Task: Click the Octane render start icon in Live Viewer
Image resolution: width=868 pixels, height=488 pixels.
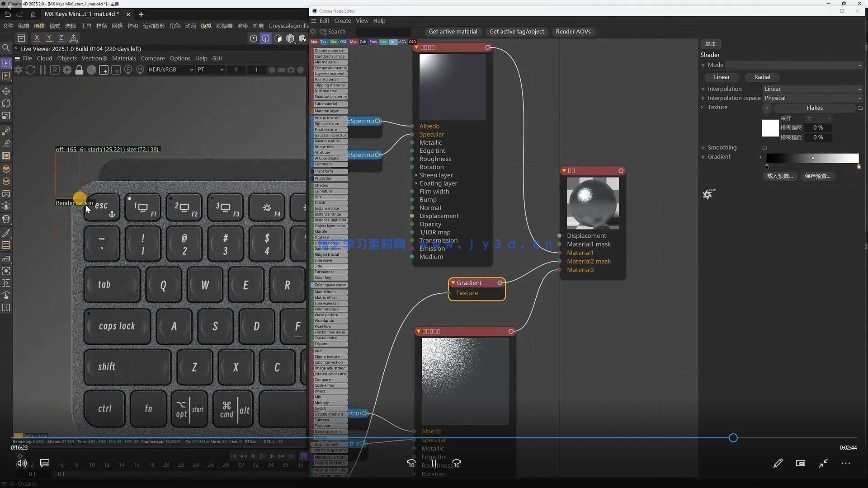Action: pyautogui.click(x=19, y=70)
